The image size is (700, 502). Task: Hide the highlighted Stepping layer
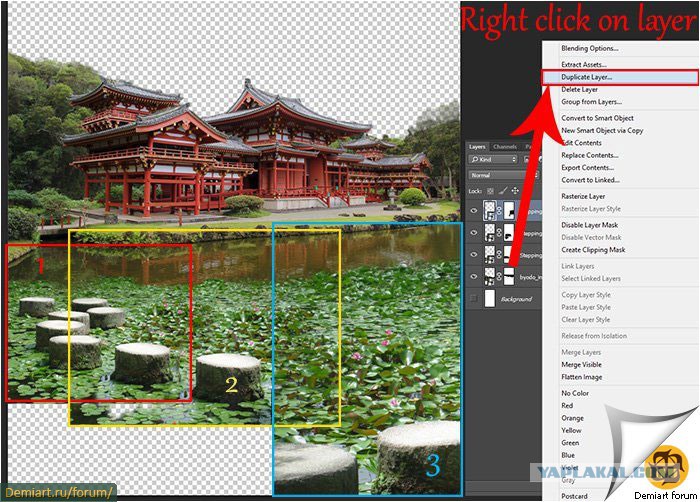[474, 210]
